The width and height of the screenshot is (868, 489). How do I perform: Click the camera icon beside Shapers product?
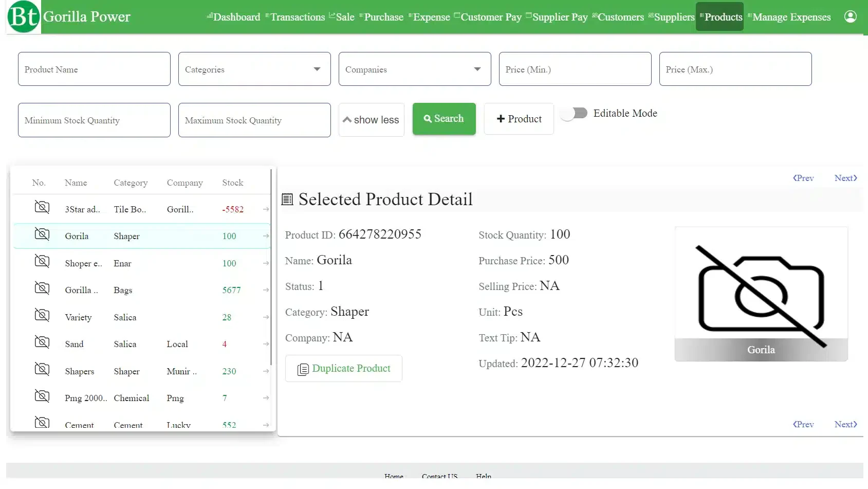pyautogui.click(x=42, y=369)
